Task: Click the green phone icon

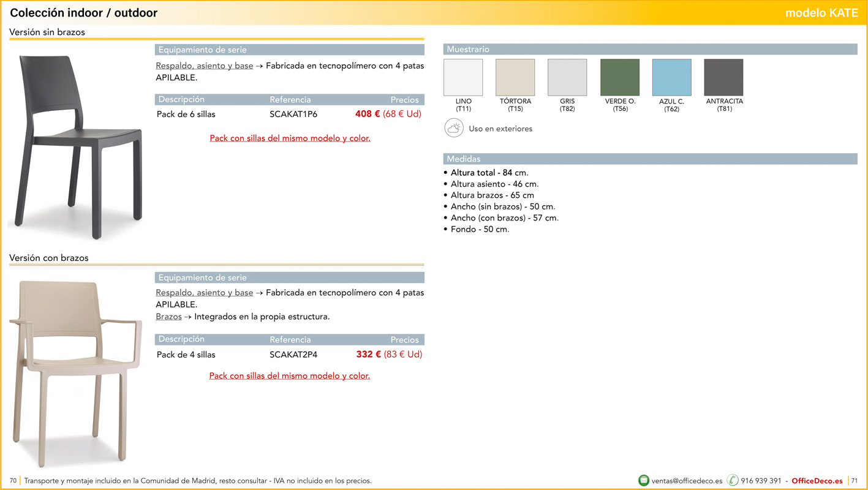Action: pos(733,481)
